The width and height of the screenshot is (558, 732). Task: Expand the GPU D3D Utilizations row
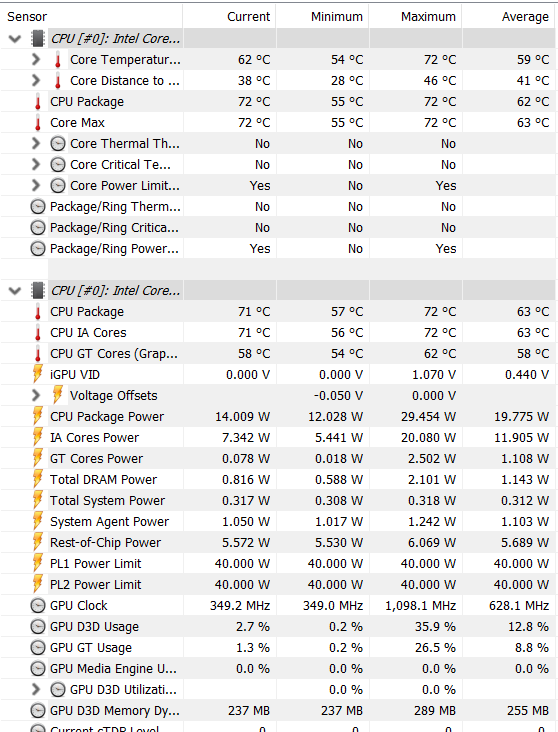coord(35,690)
